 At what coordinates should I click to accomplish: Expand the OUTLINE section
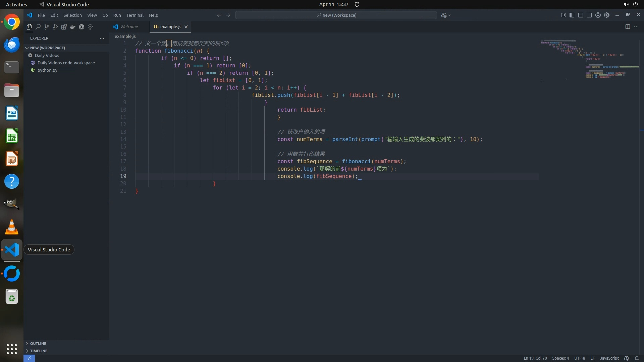[38, 344]
